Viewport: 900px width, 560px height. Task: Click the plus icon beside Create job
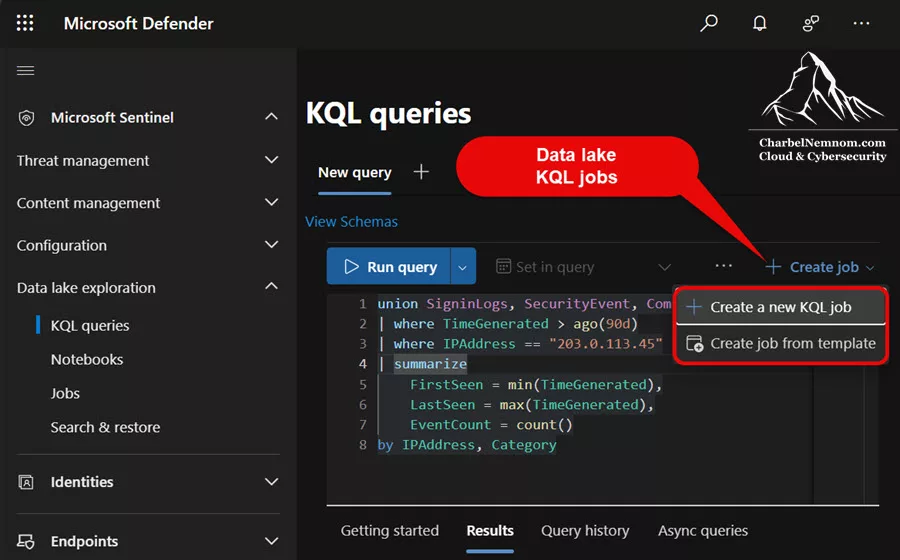pos(773,267)
